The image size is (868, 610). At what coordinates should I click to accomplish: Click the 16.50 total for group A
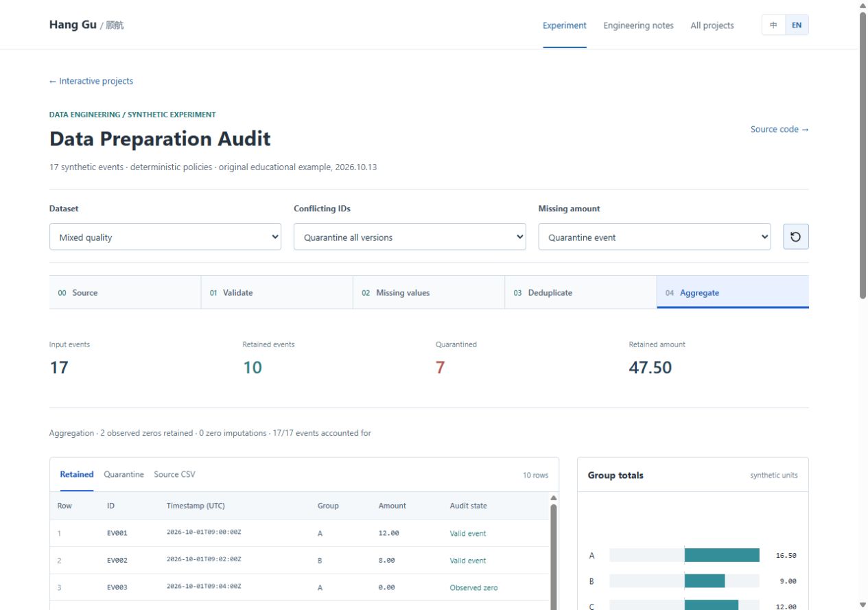click(786, 556)
